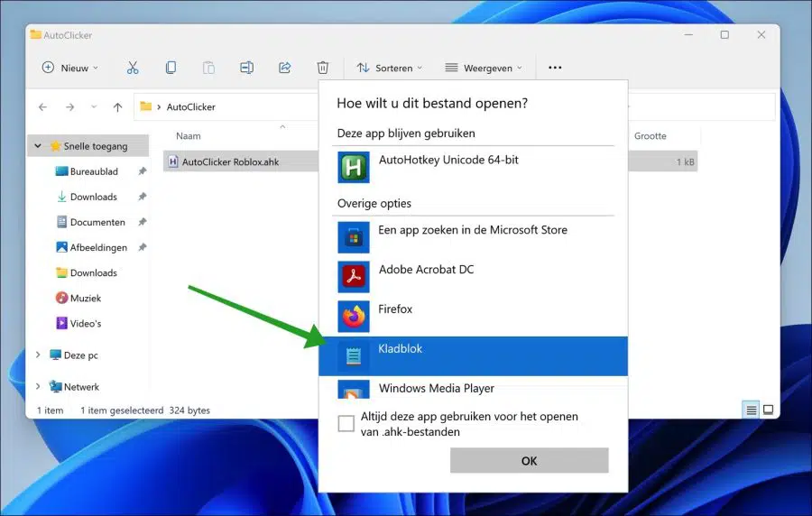Open the three-dot more options menu
Image resolution: width=812 pixels, height=516 pixels.
(555, 68)
